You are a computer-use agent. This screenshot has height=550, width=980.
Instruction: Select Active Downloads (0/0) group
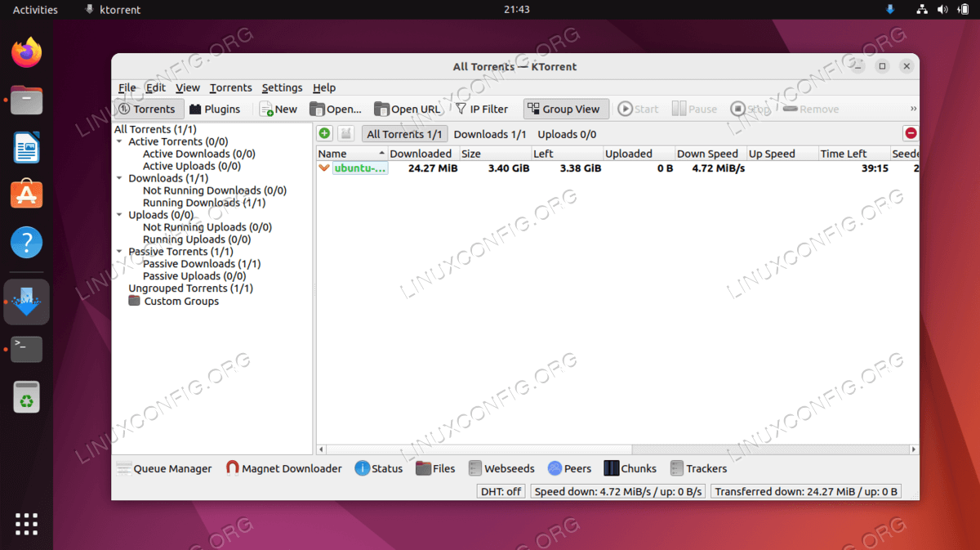(198, 154)
